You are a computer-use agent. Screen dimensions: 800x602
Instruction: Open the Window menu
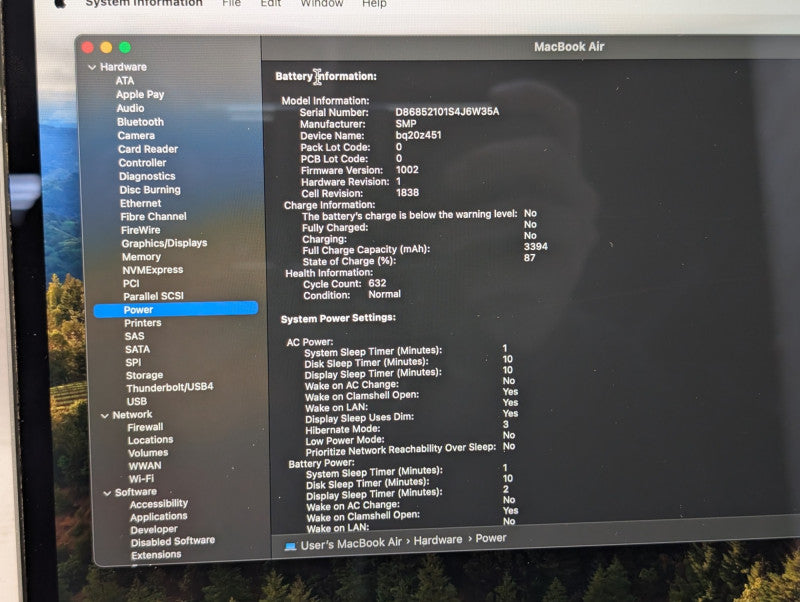tap(322, 3)
